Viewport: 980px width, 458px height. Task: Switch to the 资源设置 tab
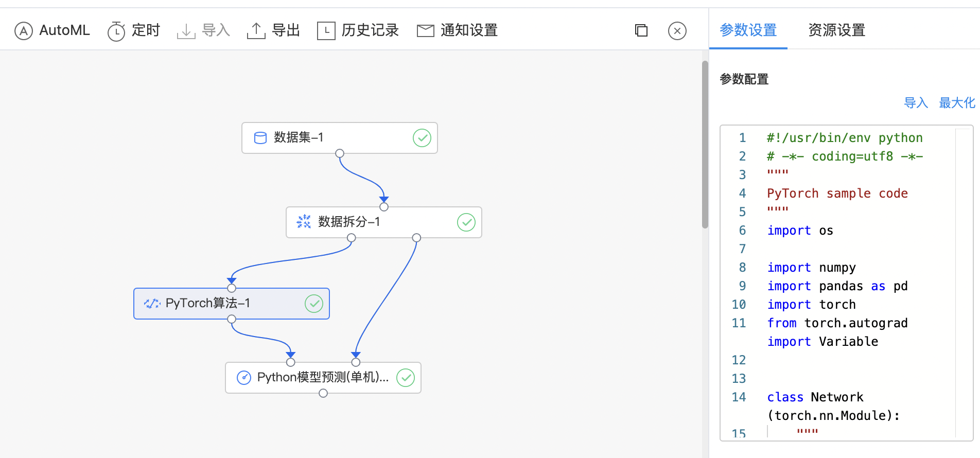pos(836,30)
